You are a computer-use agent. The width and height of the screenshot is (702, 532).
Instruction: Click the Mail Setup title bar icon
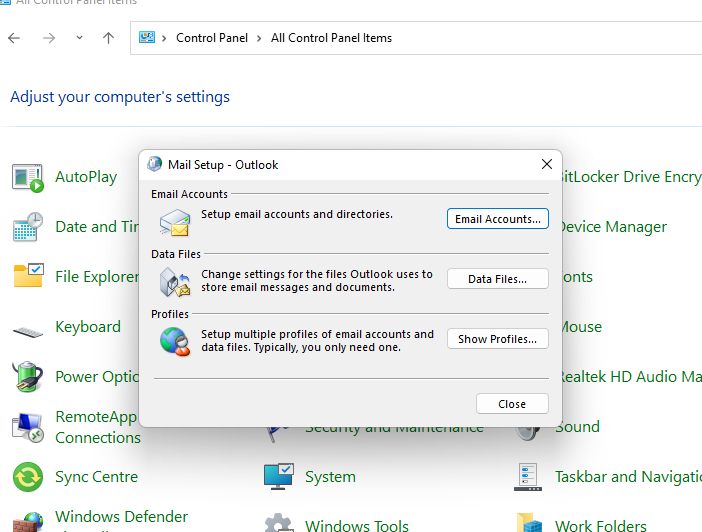point(154,164)
